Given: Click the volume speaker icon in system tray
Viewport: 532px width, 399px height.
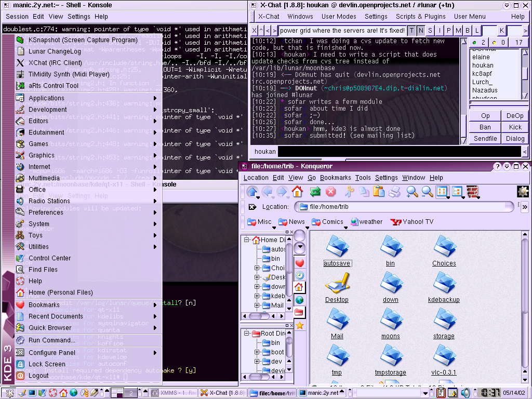Looking at the screenshot, I should point(465,393).
